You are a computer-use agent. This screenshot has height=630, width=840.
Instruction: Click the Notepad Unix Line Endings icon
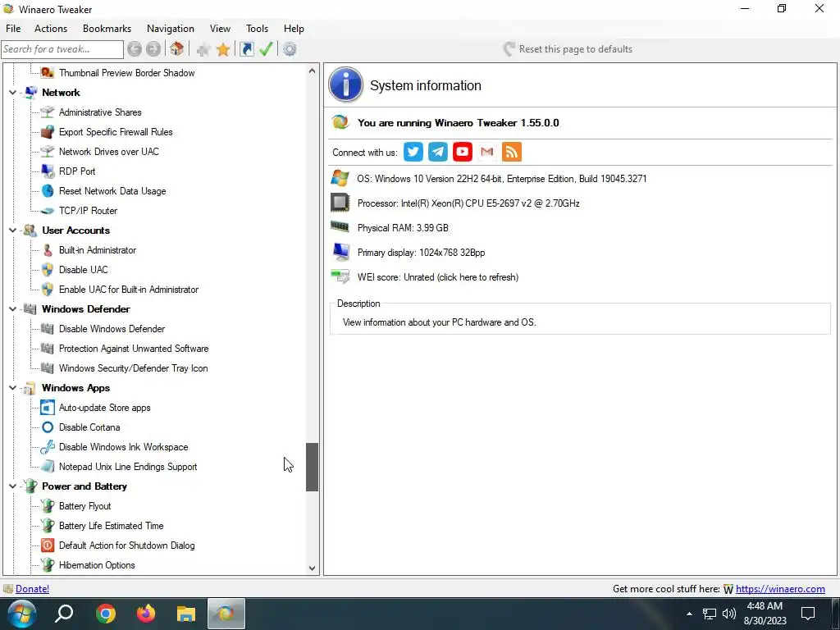point(48,467)
